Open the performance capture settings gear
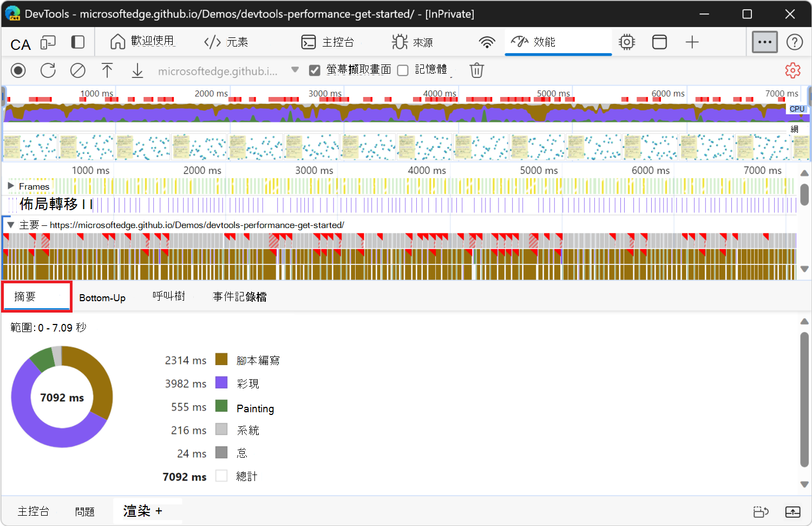The image size is (812, 526). (x=793, y=70)
